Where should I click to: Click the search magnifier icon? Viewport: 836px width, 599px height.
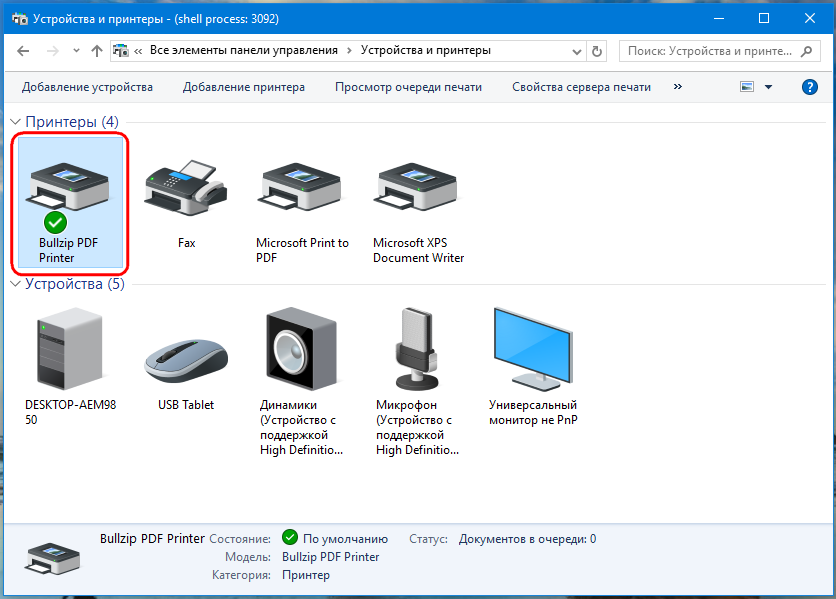pyautogui.click(x=807, y=51)
